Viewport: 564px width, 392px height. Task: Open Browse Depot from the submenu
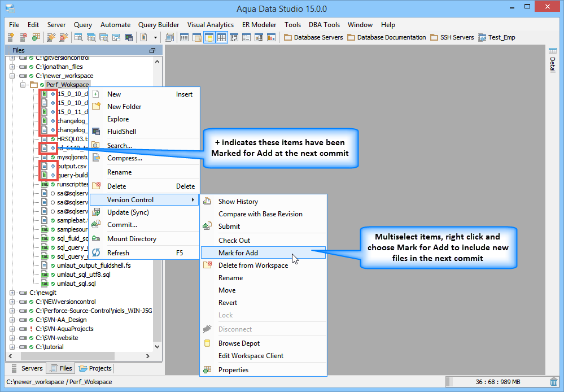263,343
